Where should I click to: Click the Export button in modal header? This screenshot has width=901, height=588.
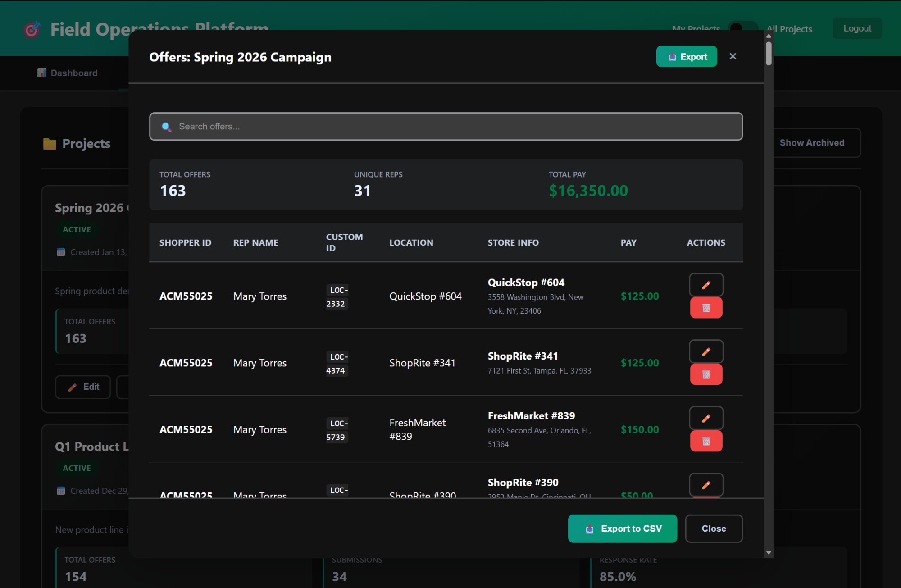(x=686, y=57)
